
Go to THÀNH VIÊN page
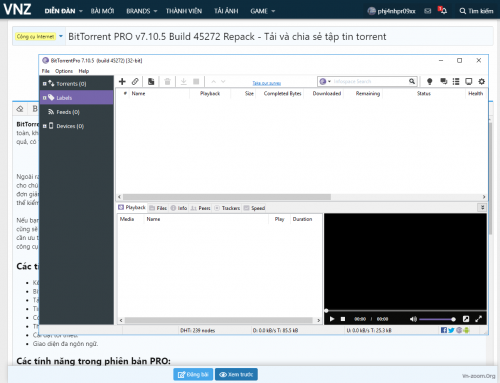pos(184,11)
